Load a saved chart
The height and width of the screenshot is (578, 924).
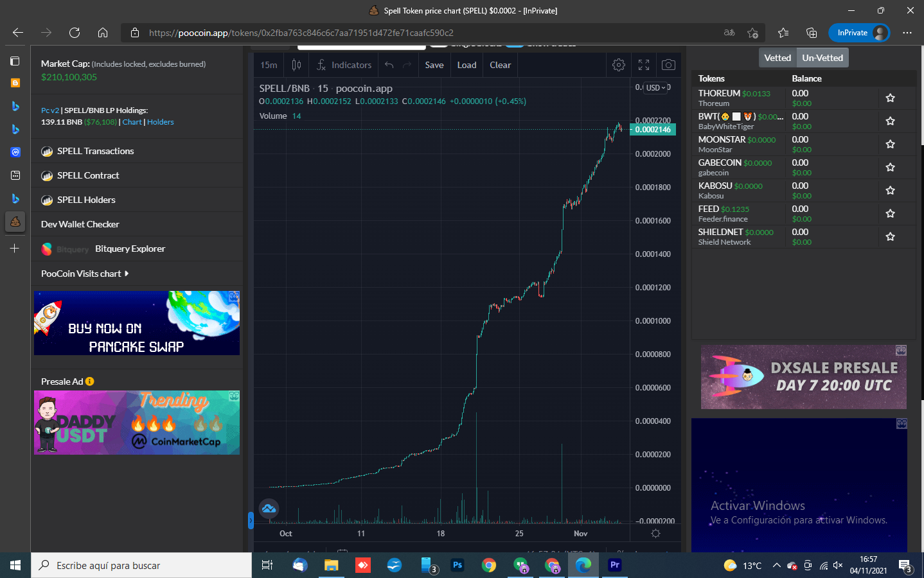point(466,65)
